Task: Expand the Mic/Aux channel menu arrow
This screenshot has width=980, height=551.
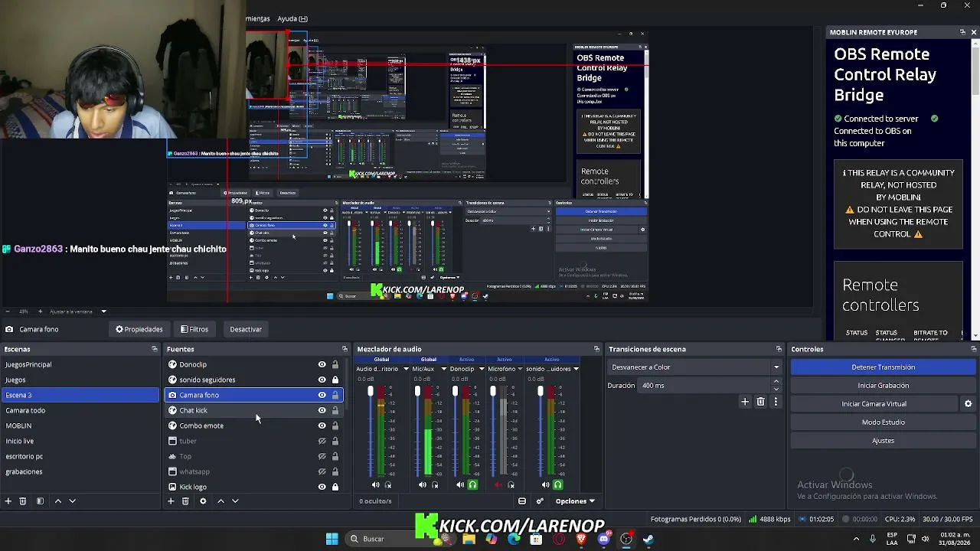Action: (x=444, y=369)
